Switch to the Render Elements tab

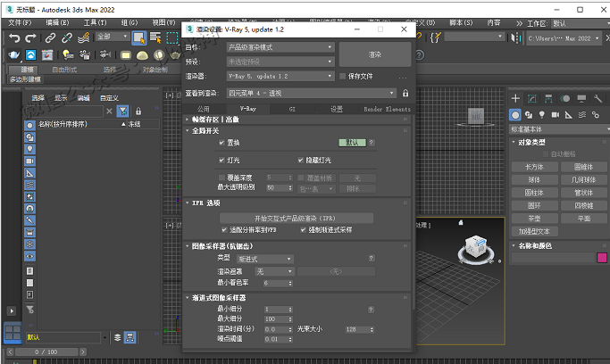pyautogui.click(x=387, y=109)
